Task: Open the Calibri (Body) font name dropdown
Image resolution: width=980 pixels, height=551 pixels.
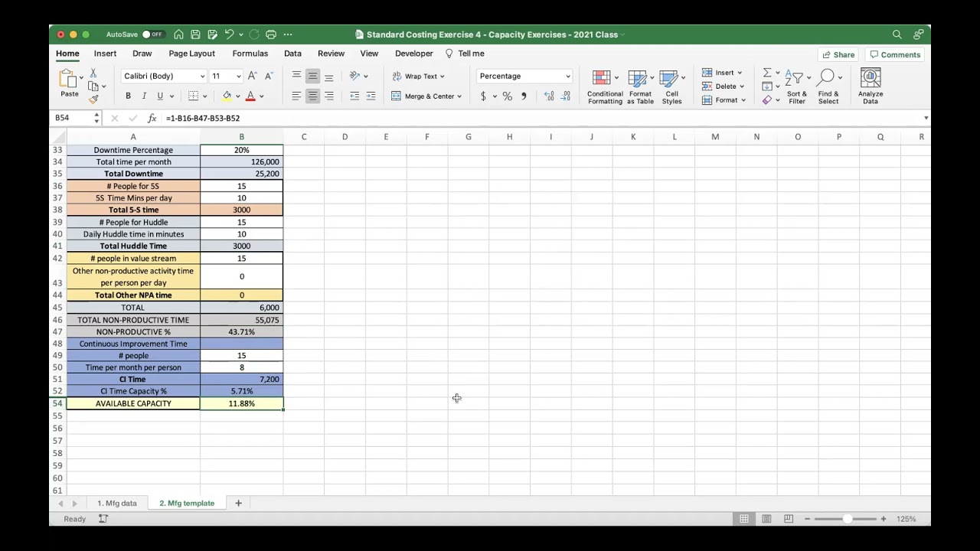Action: point(202,77)
